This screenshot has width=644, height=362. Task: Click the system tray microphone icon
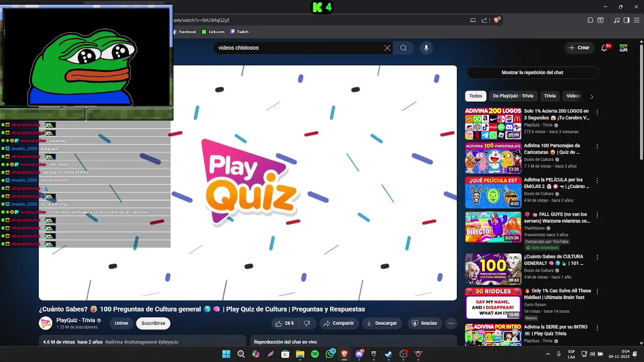(558, 354)
